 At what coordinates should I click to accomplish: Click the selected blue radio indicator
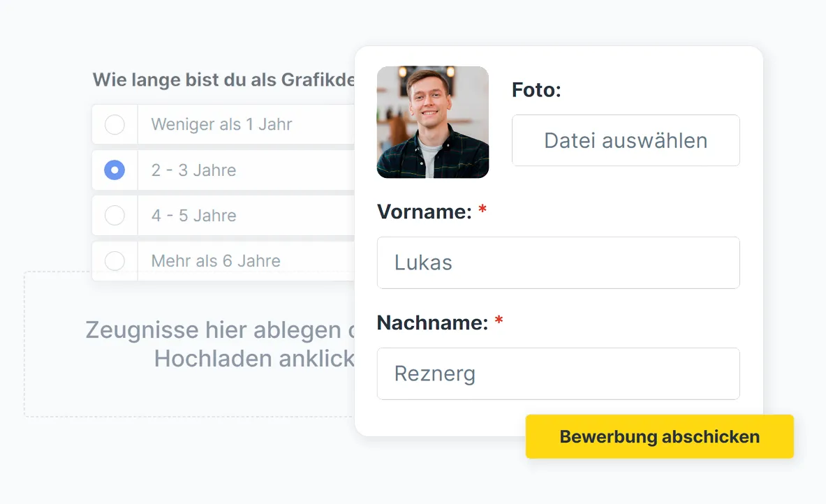coord(115,170)
